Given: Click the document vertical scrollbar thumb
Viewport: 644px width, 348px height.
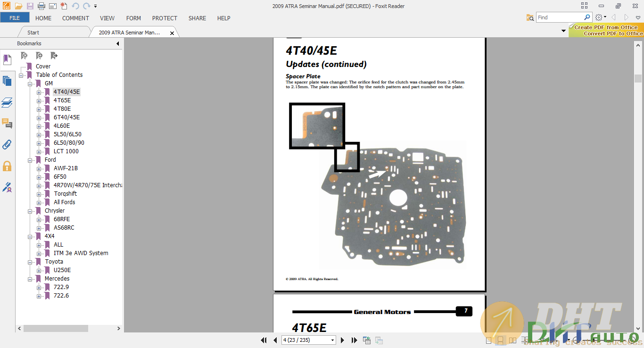Looking at the screenshot, I should [638, 78].
